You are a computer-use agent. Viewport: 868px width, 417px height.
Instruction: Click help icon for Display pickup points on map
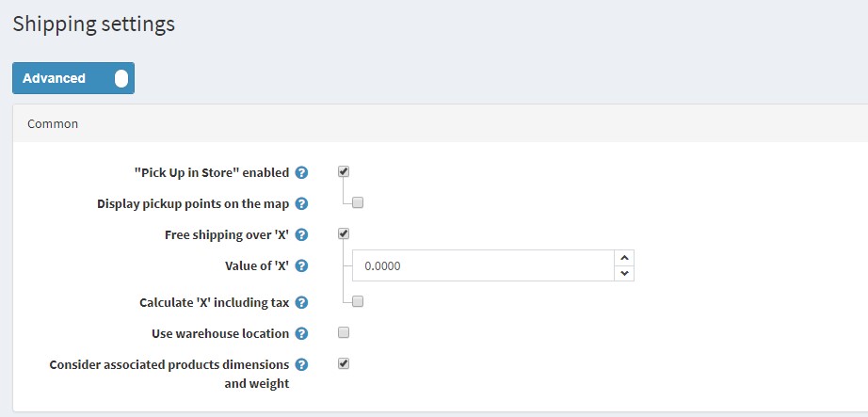[301, 204]
